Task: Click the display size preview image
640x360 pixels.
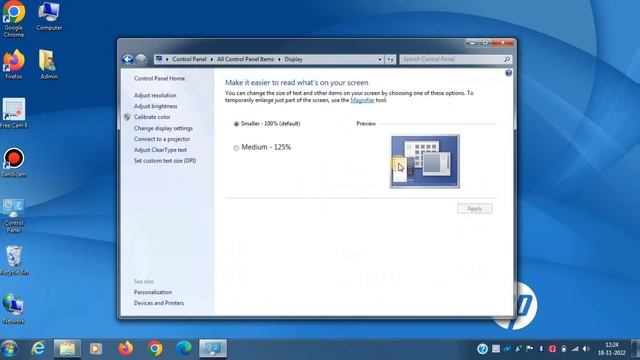Action: (x=425, y=161)
